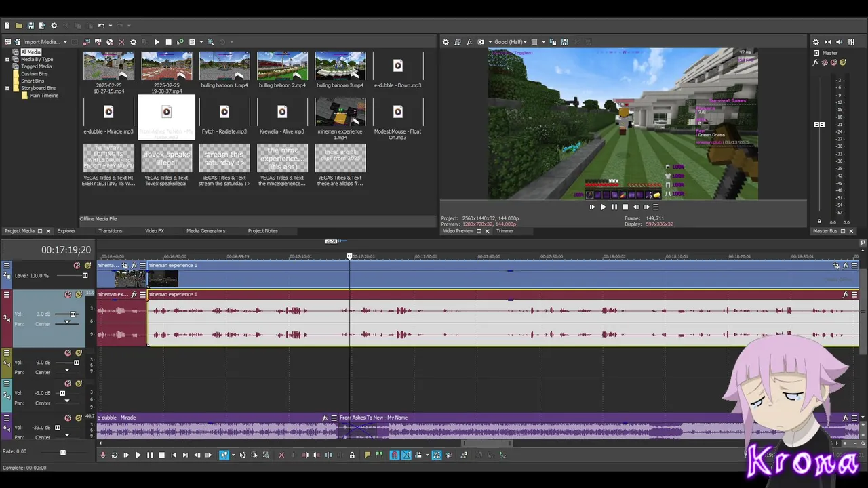Mute video track 2
868x488 pixels.
[77, 266]
